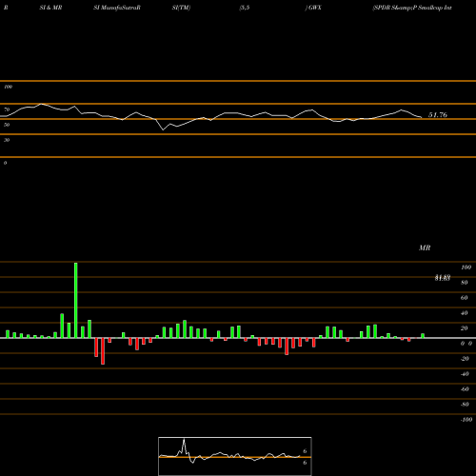The width and height of the screenshot is (476, 476).
Task: Click the SPDR S&P Smallcap Int title text
Action: (412, 8)
